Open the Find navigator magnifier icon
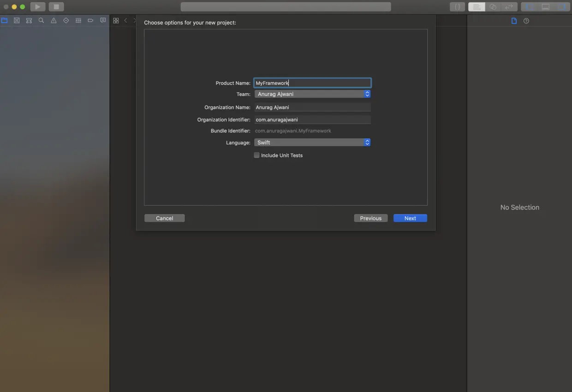 (x=42, y=21)
